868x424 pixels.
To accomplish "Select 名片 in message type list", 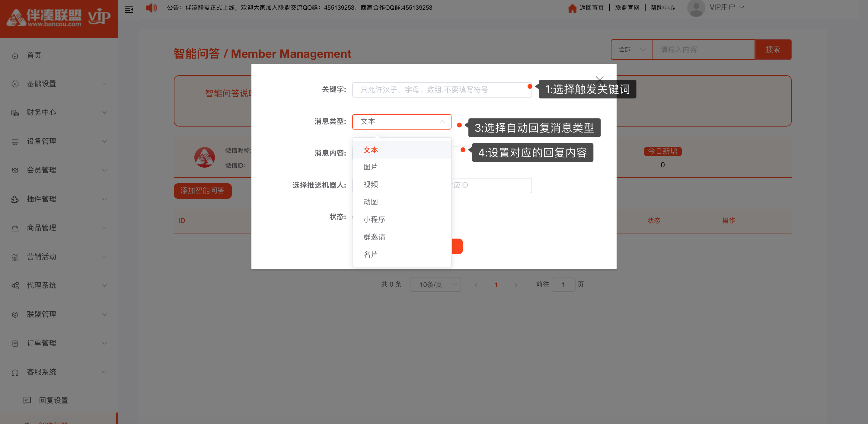I will point(402,255).
